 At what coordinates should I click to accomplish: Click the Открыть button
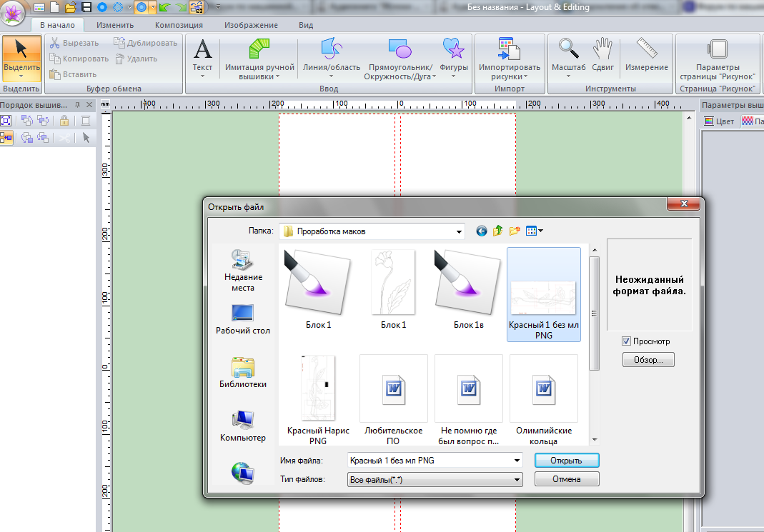coord(566,461)
